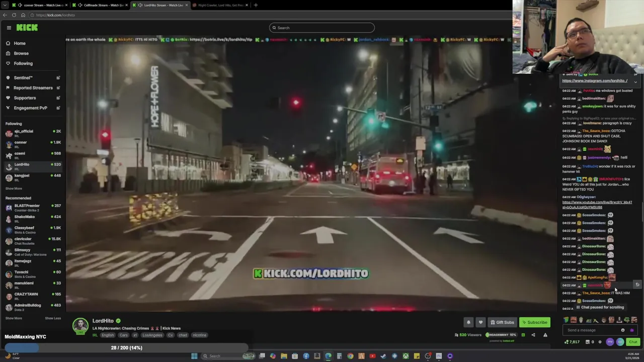Open ShakoMako recommended channel
Image resolution: width=644 pixels, height=362 pixels.
[33, 218]
